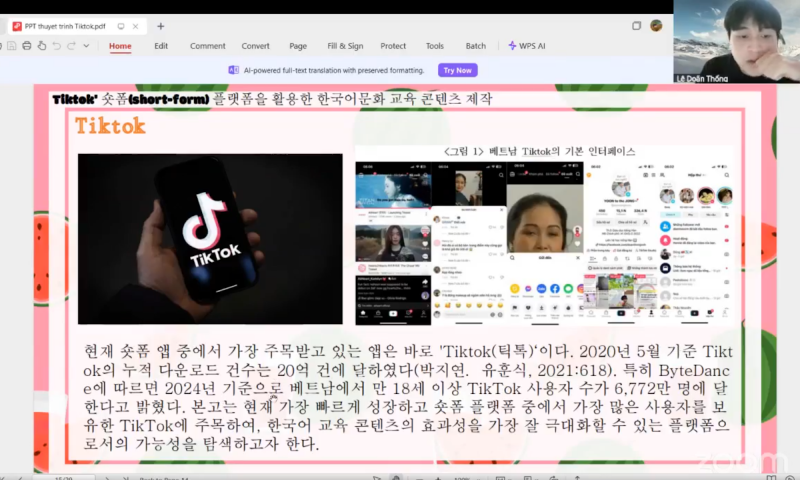Click the TikTok interface screenshots image
Viewport: 800px width, 480px height.
pyautogui.click(x=544, y=243)
